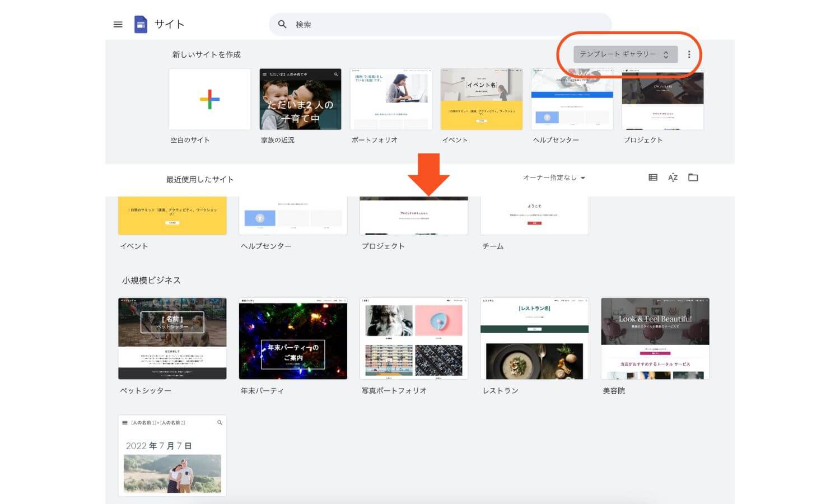This screenshot has width=840, height=504.
Task: Click the search magnifier icon
Action: 282,25
